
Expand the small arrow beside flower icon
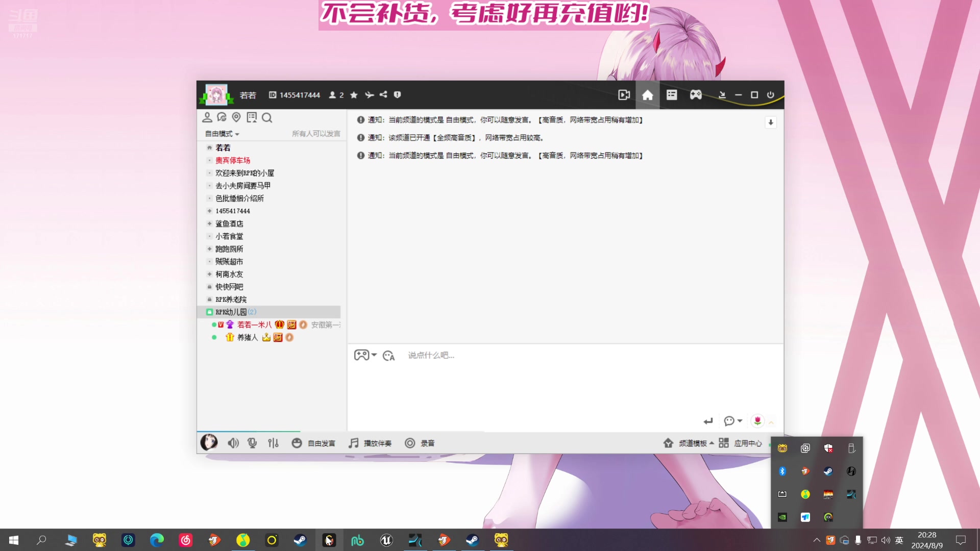point(771,422)
